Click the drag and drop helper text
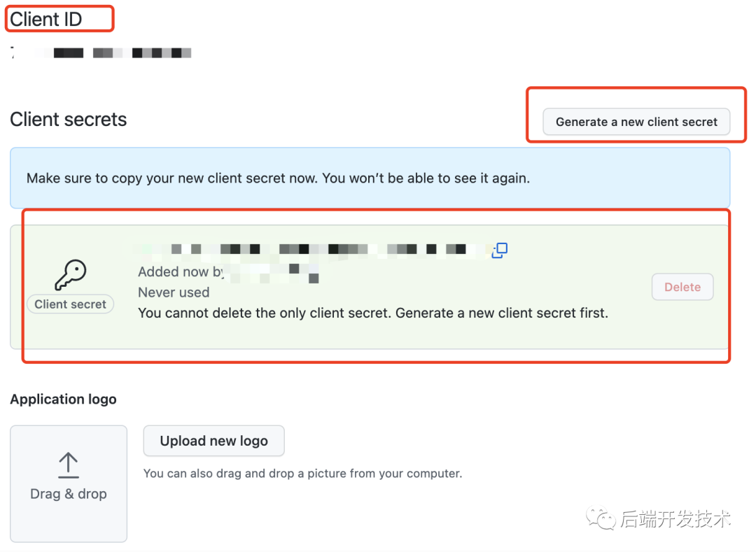The width and height of the screenshot is (756, 552). 302,473
